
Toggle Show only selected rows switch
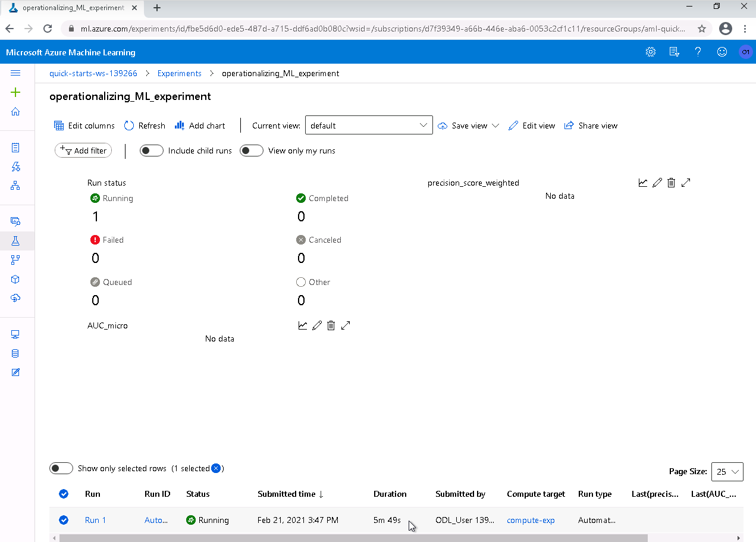[61, 468]
